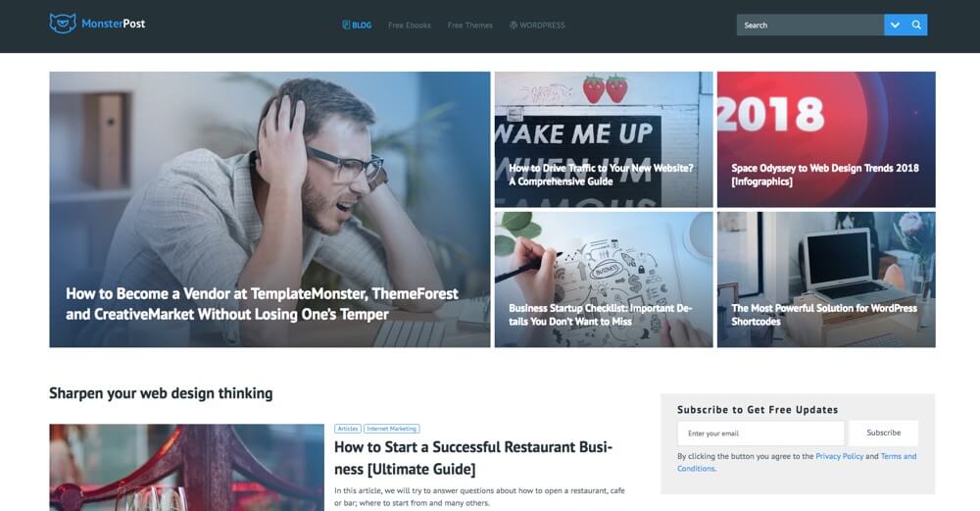
Task: Open 'How to Drive Traffic' article tile
Action: [x=604, y=139]
